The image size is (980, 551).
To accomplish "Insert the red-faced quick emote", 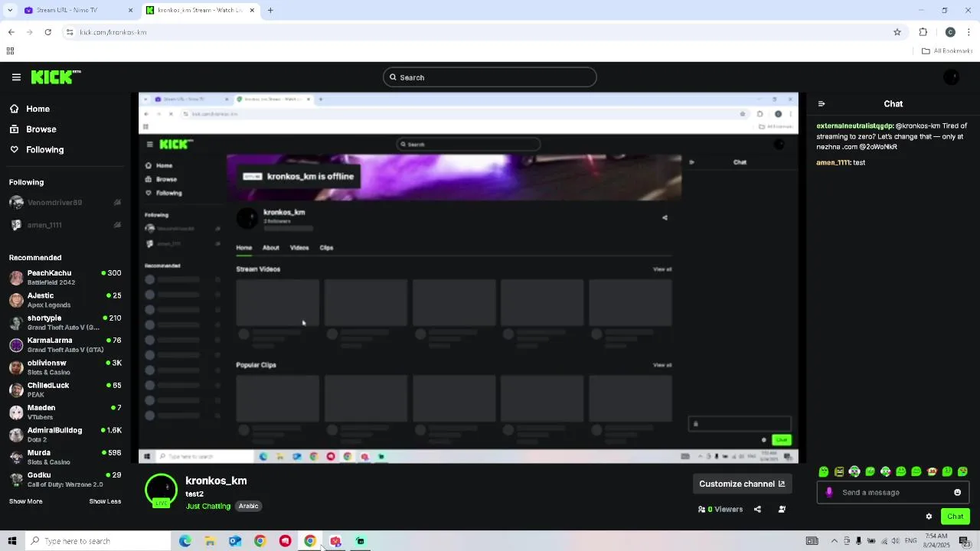I will coord(932,471).
